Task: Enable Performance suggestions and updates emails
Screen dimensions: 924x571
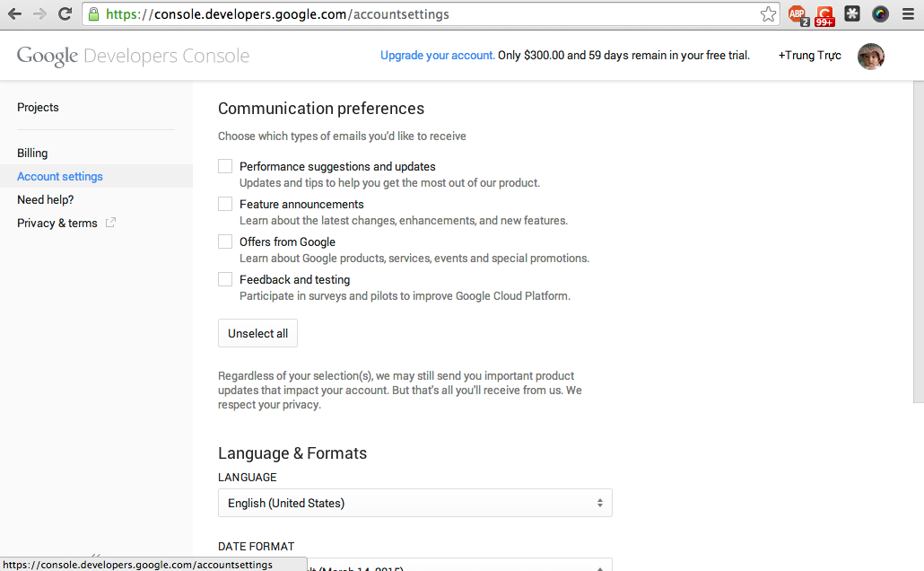Action: pyautogui.click(x=225, y=167)
